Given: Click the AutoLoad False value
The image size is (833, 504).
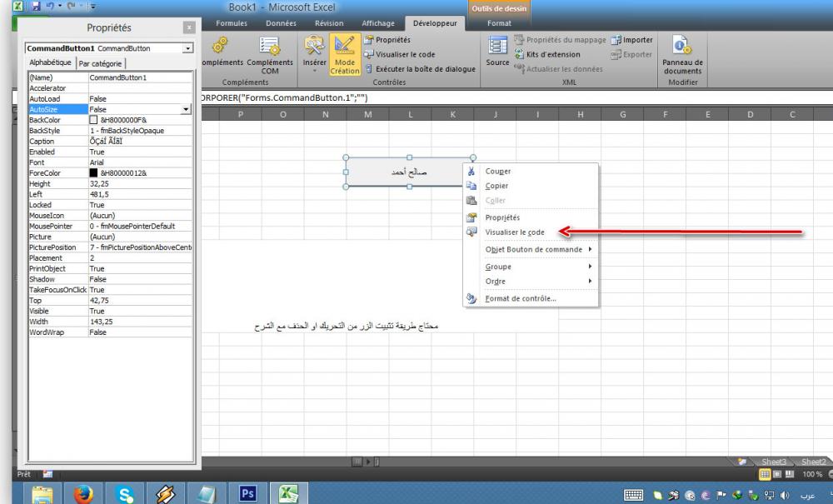Looking at the screenshot, I should click(140, 99).
